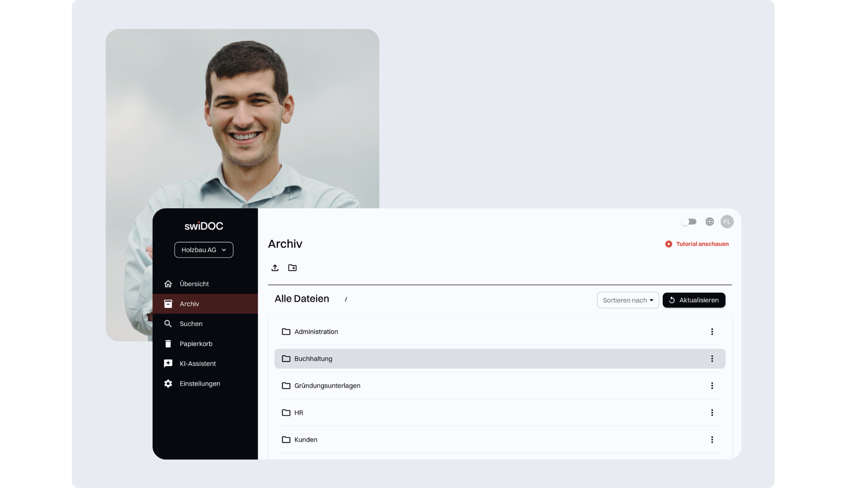Click the create new folder icon
Screen dimensions: 868x488
click(x=292, y=268)
